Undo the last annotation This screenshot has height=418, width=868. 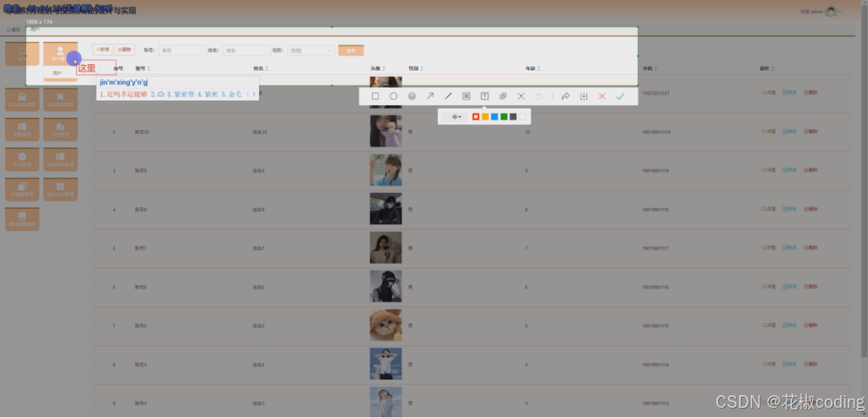click(539, 96)
